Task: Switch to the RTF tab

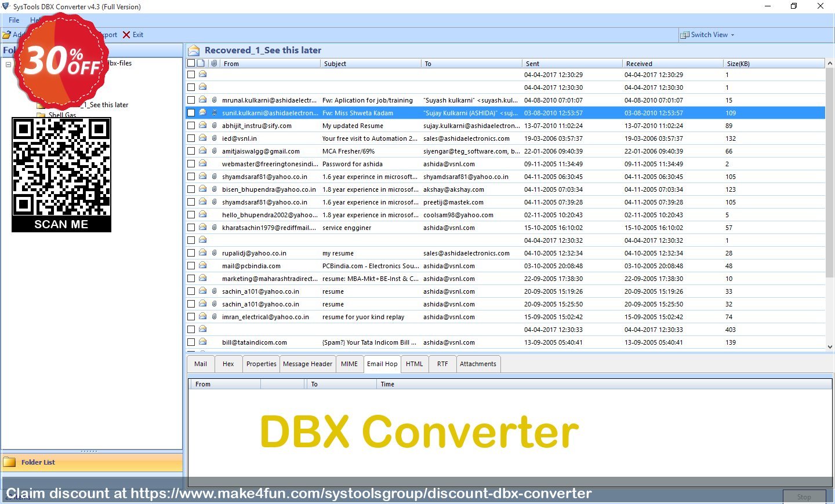Action: coord(442,364)
